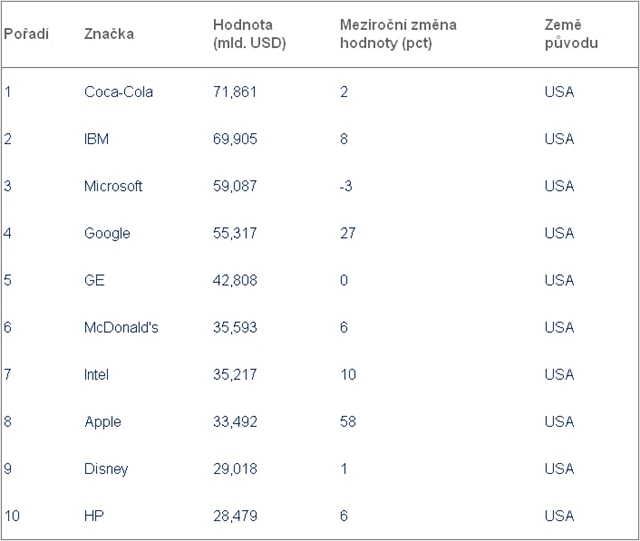Click the Země původu column header
640x541 pixels.
[572, 34]
